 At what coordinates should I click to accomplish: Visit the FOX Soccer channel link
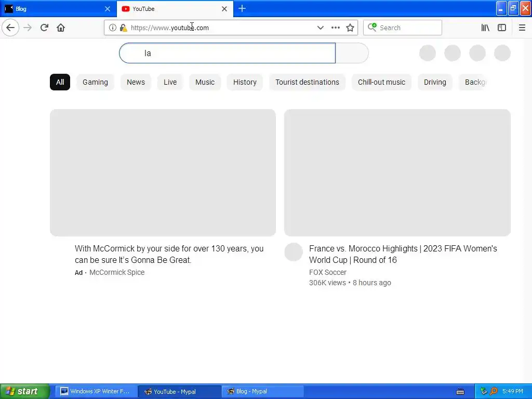328,272
